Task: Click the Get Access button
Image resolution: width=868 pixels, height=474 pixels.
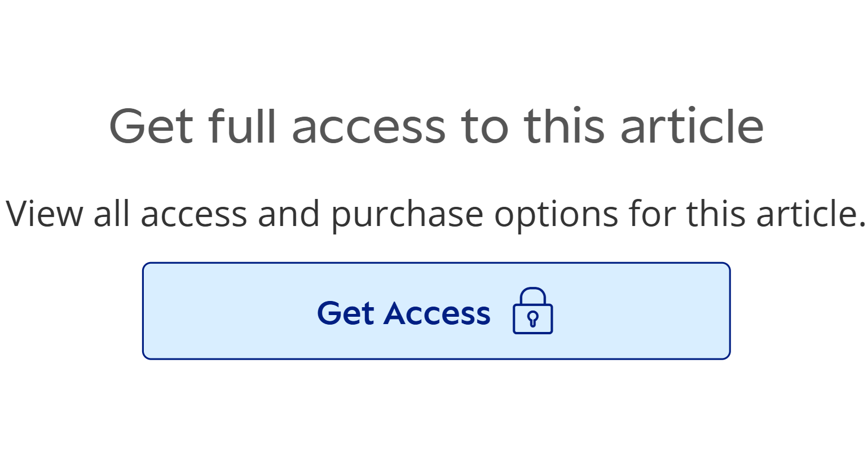Action: point(436,311)
